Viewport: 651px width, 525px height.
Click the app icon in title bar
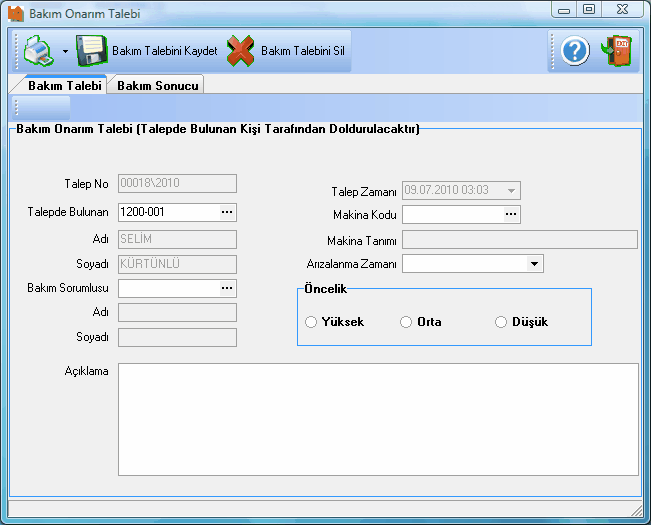[16, 14]
